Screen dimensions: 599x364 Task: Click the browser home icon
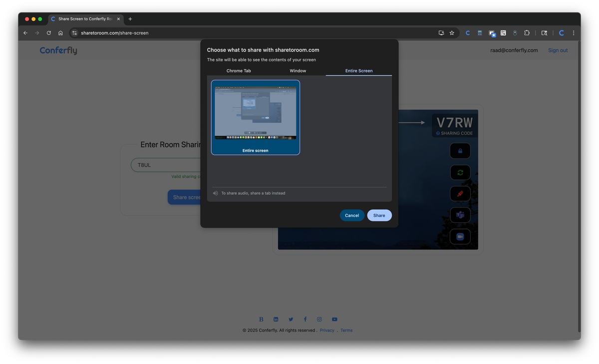(x=60, y=33)
